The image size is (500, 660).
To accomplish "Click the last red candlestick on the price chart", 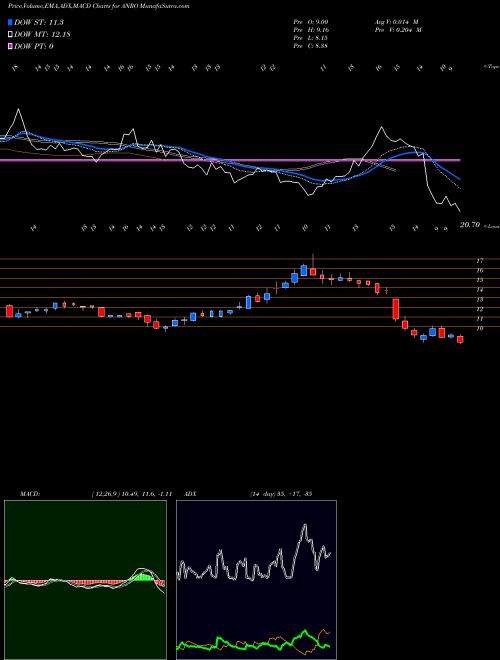I will (x=460, y=339).
